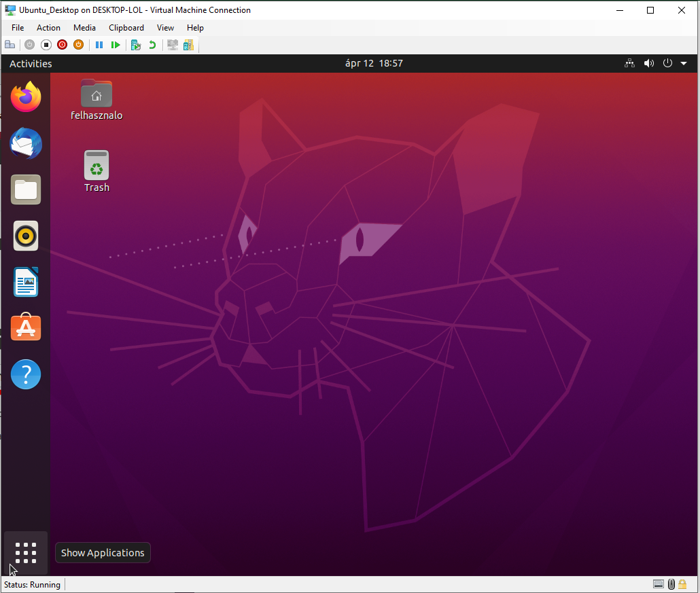Screen dimensions: 700x593
Task: Select the Trash desktop icon
Action: (x=97, y=171)
